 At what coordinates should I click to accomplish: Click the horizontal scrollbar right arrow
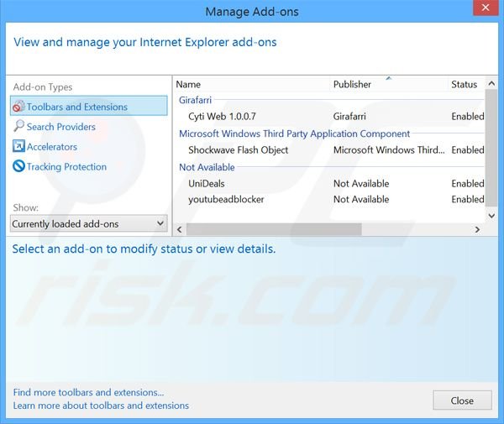[x=477, y=229]
